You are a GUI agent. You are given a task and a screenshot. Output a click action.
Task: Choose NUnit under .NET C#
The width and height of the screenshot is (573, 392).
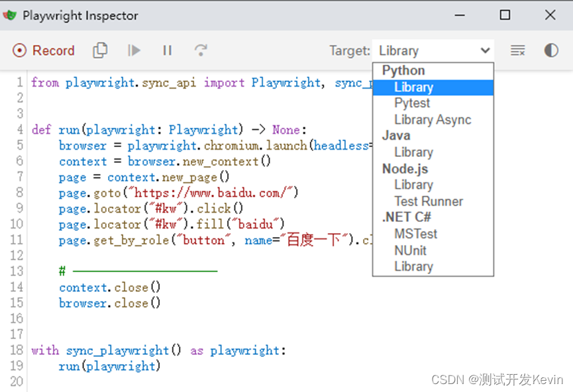410,250
